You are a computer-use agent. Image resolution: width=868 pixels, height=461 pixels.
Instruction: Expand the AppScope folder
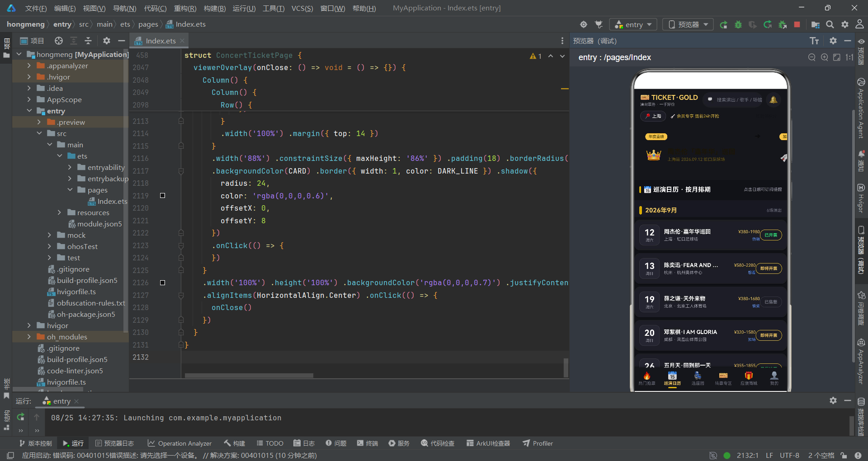pos(29,99)
